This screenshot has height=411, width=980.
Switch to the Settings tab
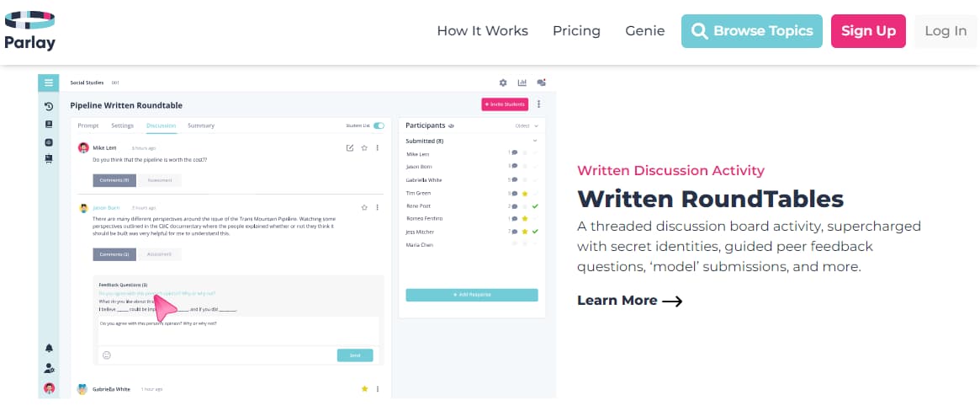point(123,125)
